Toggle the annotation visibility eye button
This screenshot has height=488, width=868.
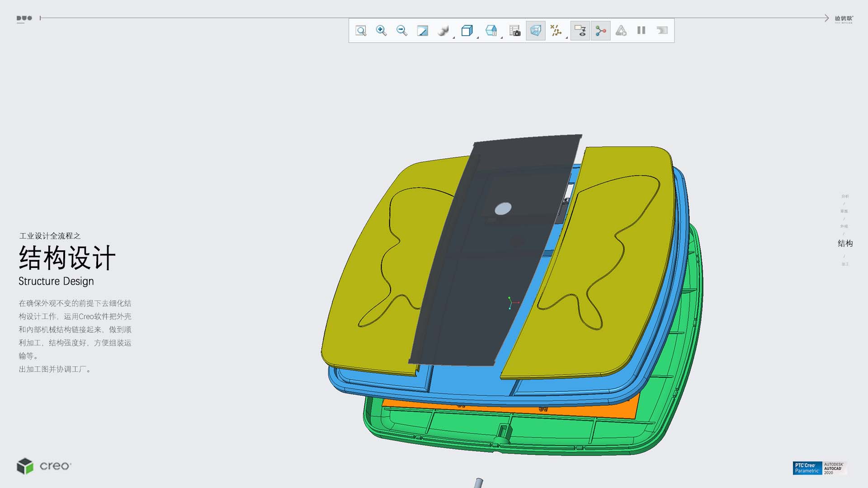click(x=580, y=31)
